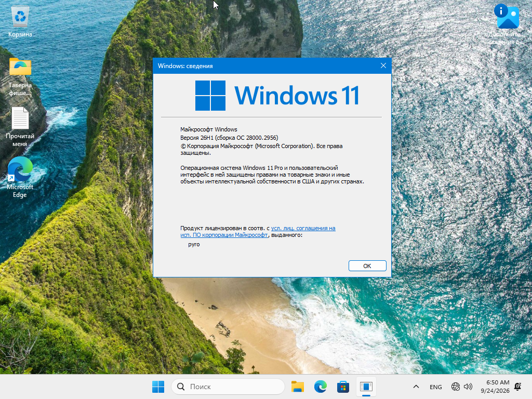
Task: Open the Таверна фише... folder on desktop
Action: tap(20, 77)
